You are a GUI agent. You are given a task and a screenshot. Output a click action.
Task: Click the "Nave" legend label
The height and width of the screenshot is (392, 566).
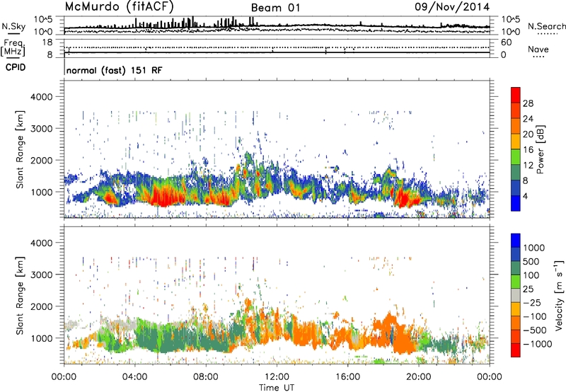pos(538,50)
